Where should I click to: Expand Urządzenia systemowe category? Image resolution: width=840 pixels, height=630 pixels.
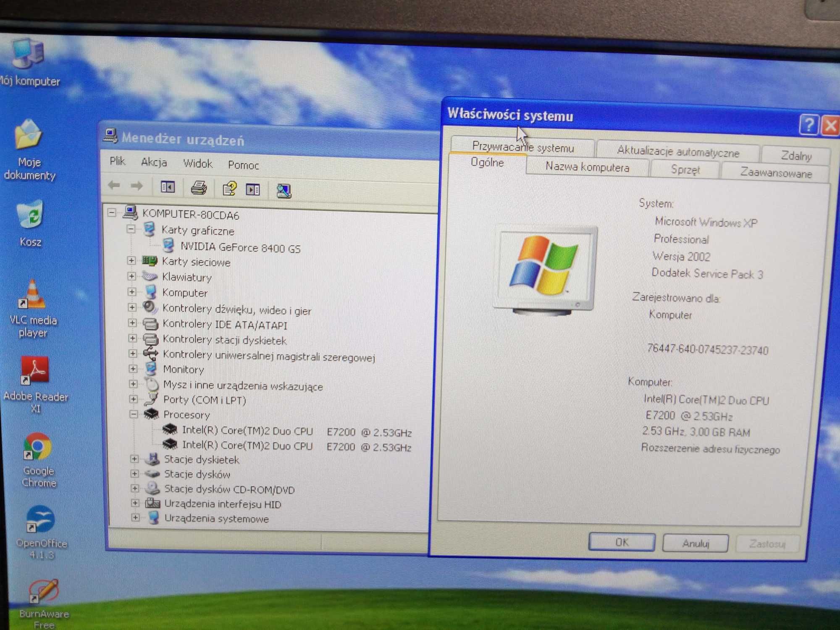pyautogui.click(x=135, y=517)
